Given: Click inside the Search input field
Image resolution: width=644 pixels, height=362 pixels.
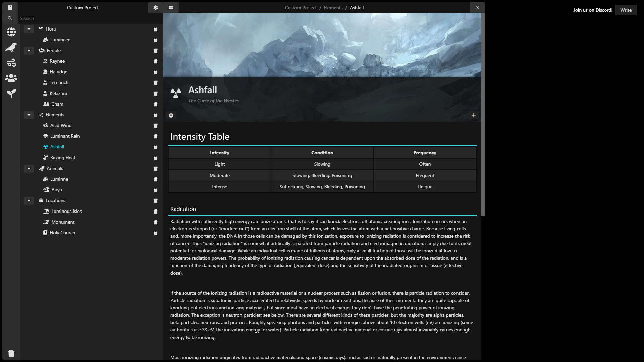Looking at the screenshot, I should [x=67, y=18].
